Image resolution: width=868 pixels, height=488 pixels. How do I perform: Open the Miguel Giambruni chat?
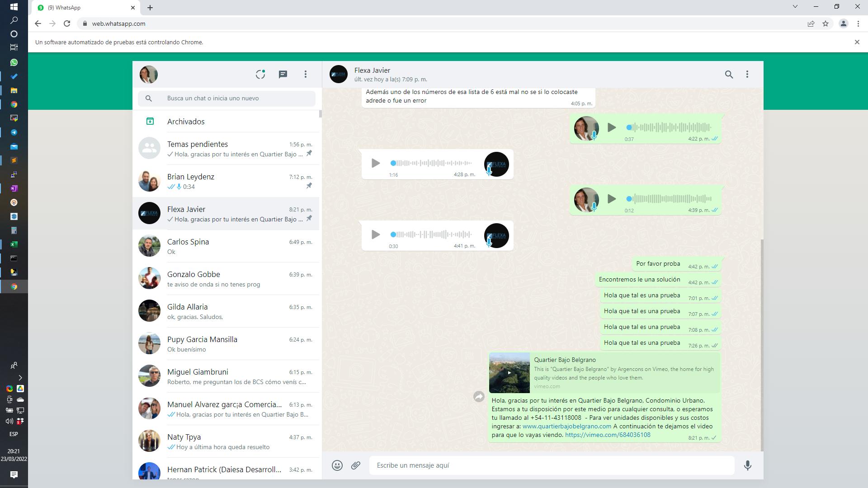pos(226,376)
